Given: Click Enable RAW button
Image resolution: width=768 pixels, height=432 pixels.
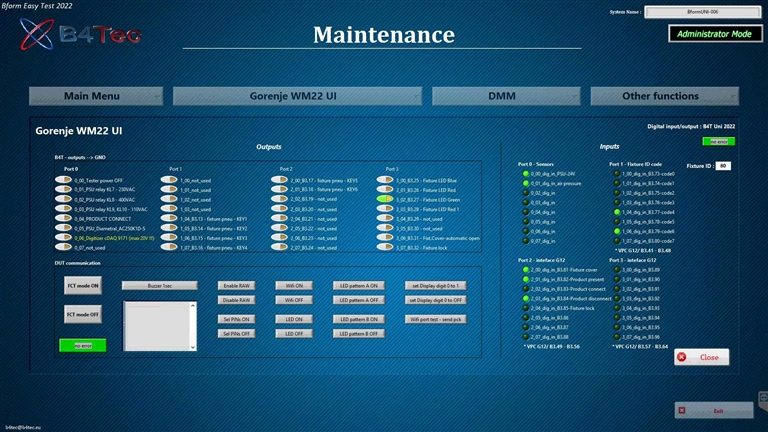Looking at the screenshot, I should click(x=237, y=286).
